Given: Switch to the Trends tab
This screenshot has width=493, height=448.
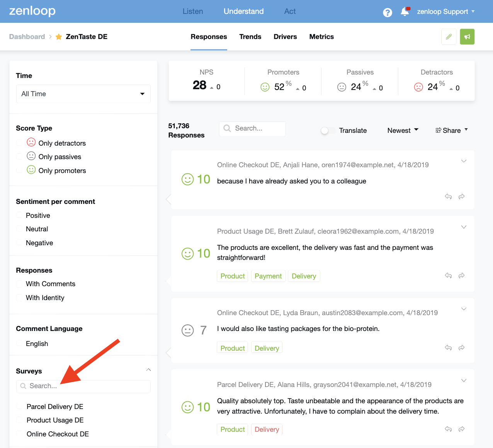Looking at the screenshot, I should pyautogui.click(x=250, y=37).
